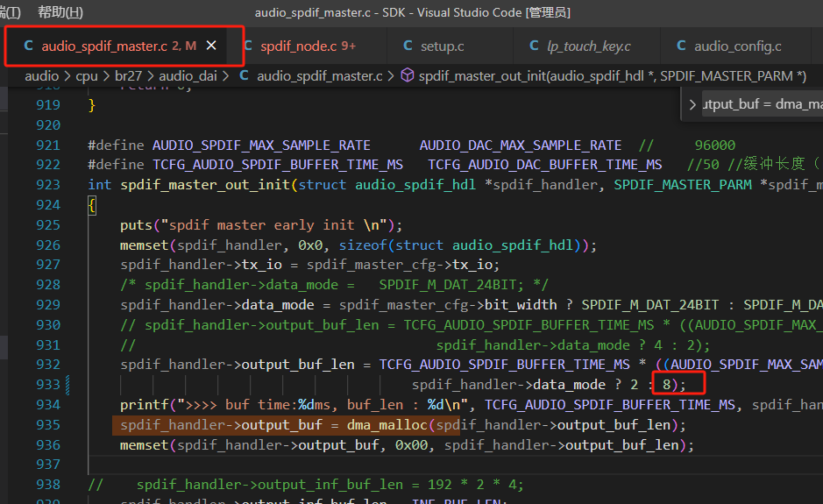823x504 pixels.
Task: Open the setup.c tab
Action: pyautogui.click(x=442, y=46)
